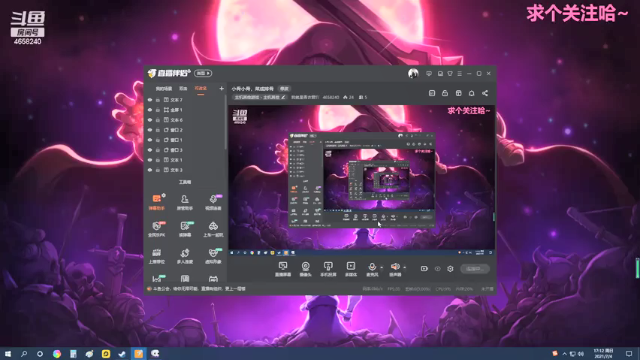Image resolution: width=640 pixels, height=360 pixels.
Task: Open the hamburger menu in title bar
Action: coord(460,73)
